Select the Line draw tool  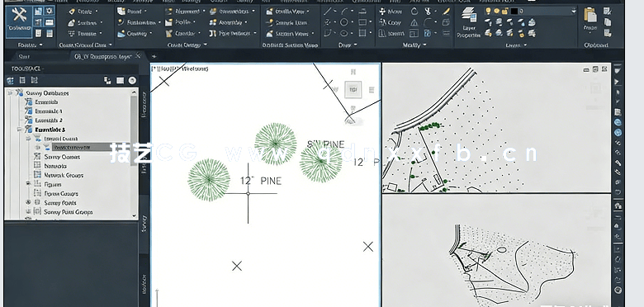coord(328,12)
